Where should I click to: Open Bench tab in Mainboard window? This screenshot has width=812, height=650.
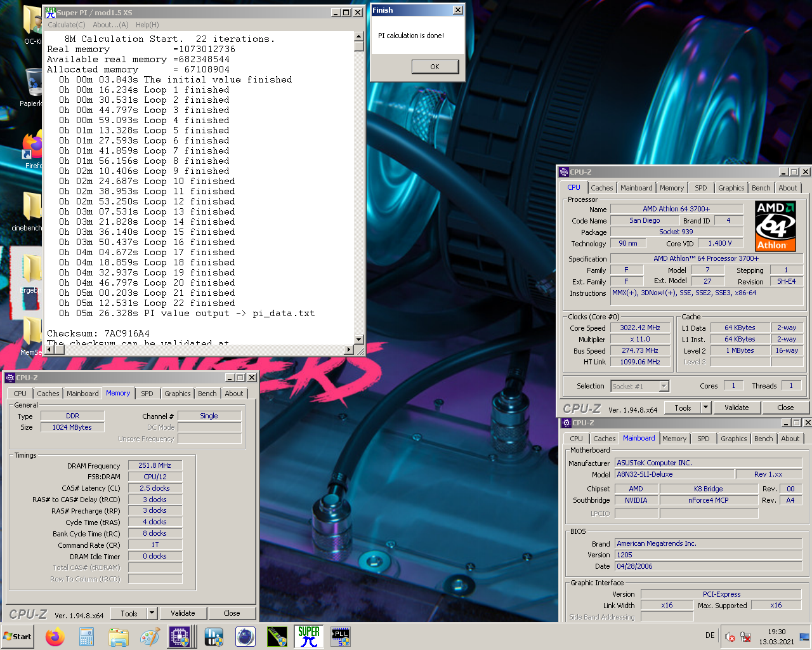click(764, 439)
